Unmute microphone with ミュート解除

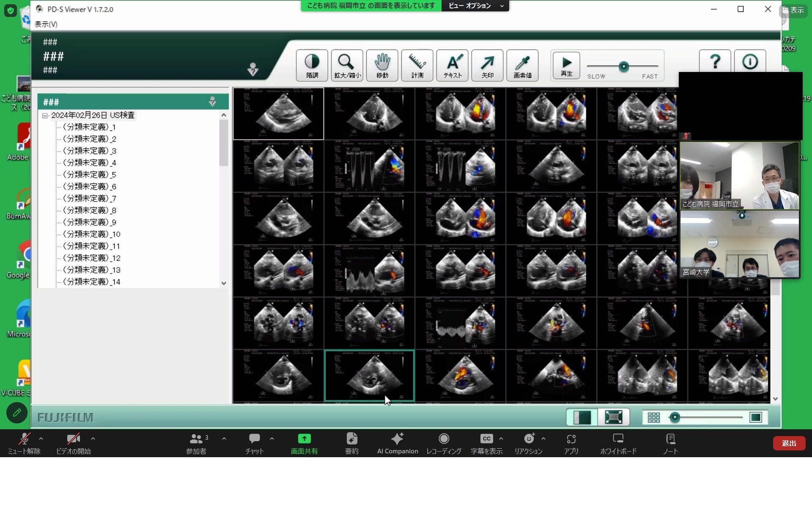coord(24,443)
